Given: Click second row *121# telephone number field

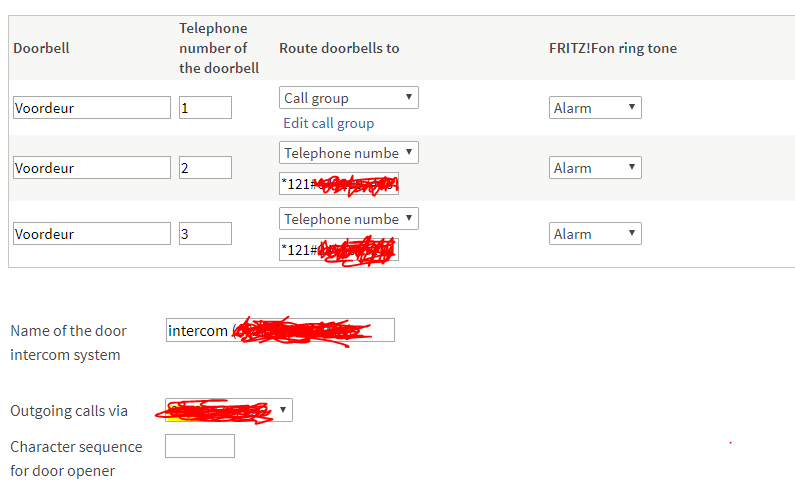Looking at the screenshot, I should [x=338, y=184].
